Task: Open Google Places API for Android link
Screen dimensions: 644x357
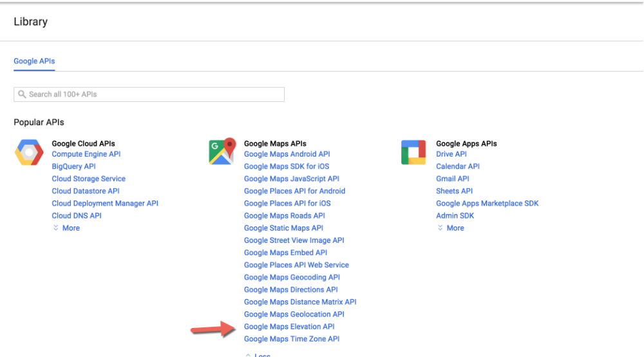Action: (294, 191)
